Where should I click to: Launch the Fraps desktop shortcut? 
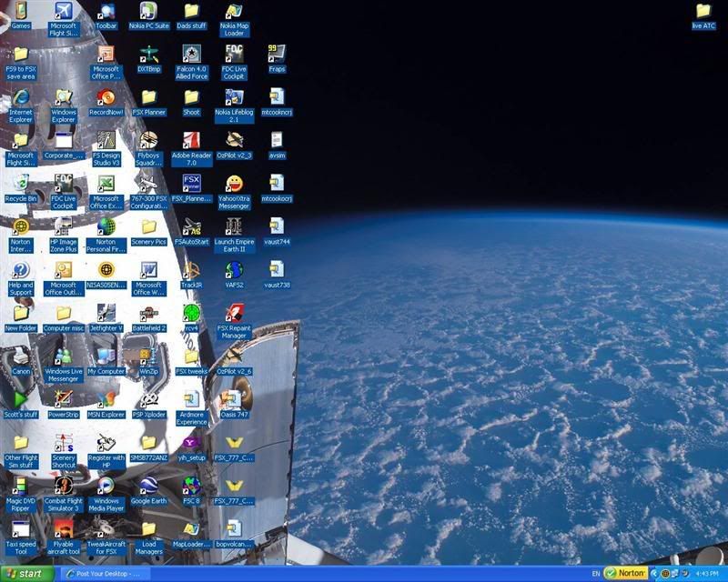coord(277,55)
